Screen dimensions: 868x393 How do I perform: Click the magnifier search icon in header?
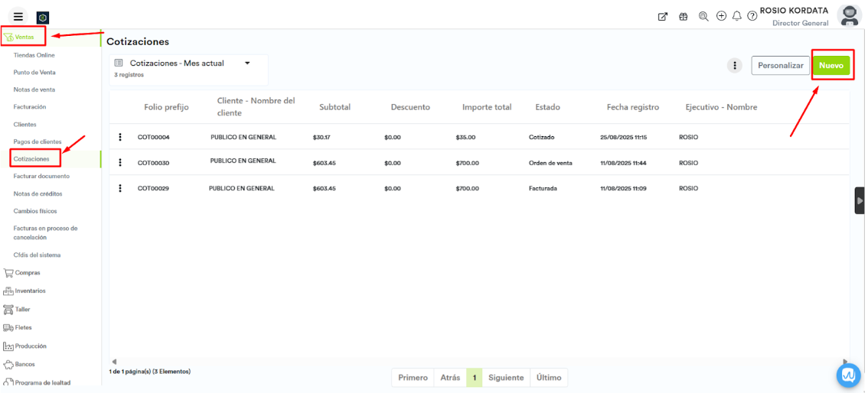[703, 16]
